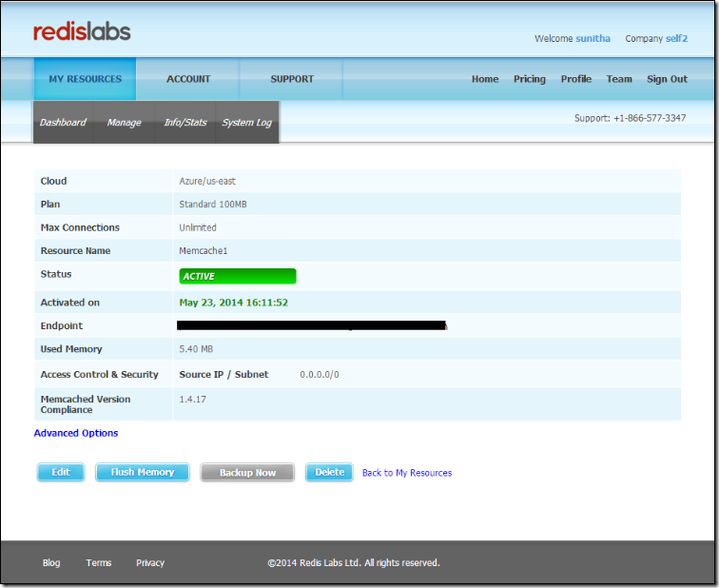Screen dimensions: 719x588
Task: Click the Unlimited max connections value
Action: coord(198,227)
